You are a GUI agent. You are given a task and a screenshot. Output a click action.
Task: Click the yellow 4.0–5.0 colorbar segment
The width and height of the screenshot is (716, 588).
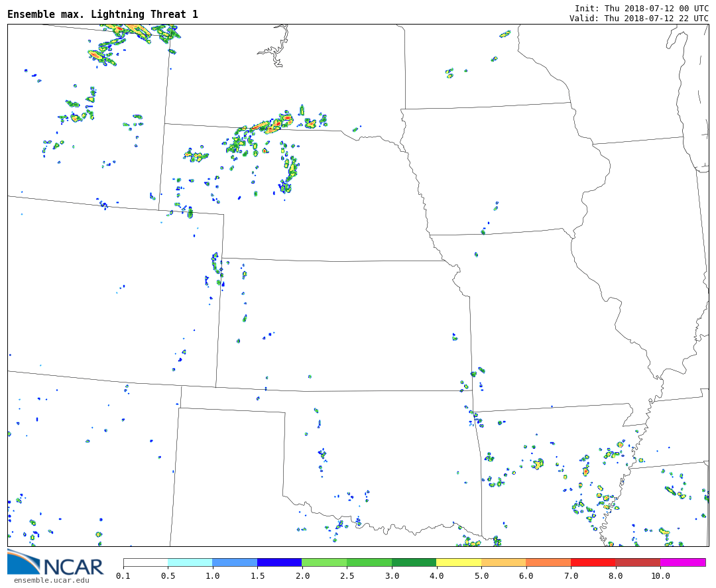coord(459,562)
